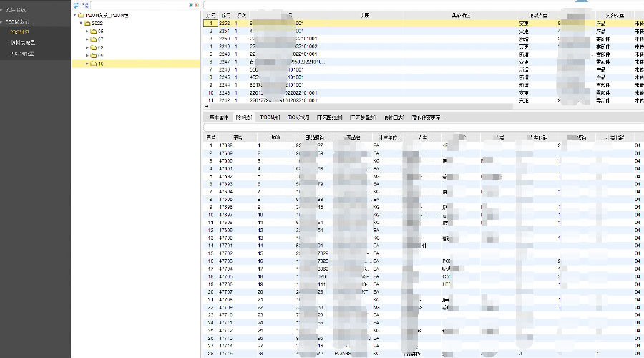Image resolution: width=644 pixels, height=358 pixels.
Task: Select the highlighted PBOM包 sidebar item
Action: pos(20,32)
